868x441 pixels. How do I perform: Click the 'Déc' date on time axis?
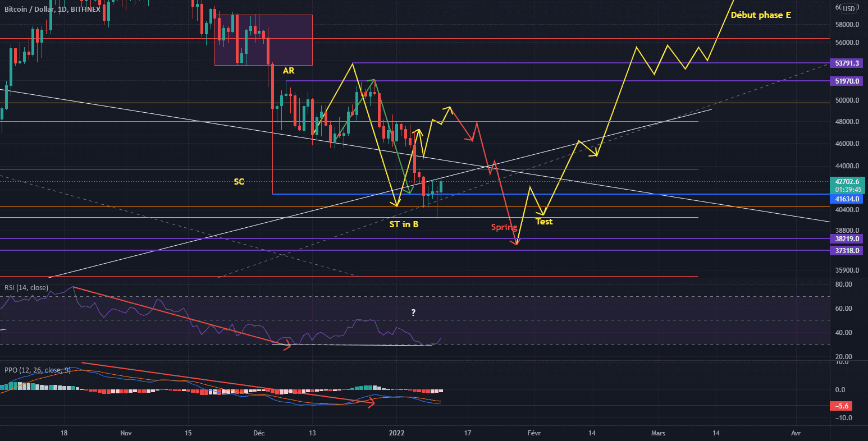tap(259, 433)
